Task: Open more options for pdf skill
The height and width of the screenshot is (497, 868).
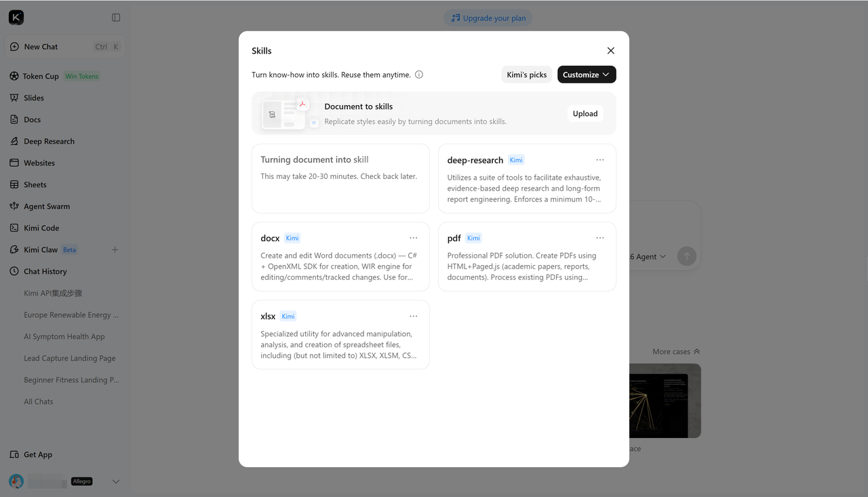Action: [600, 238]
